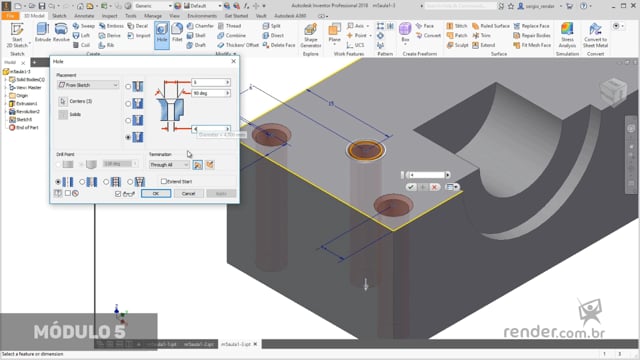Image resolution: width=640 pixels, height=360 pixels.
Task: Select the Drilled hole type radio
Action: pyautogui.click(x=128, y=87)
